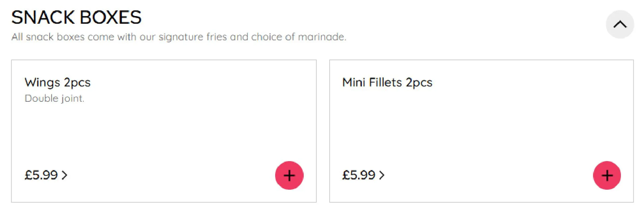This screenshot has height=212, width=644.
Task: Select the £5.99 price on Mini Fillets 2pcs
Action: coord(359,175)
